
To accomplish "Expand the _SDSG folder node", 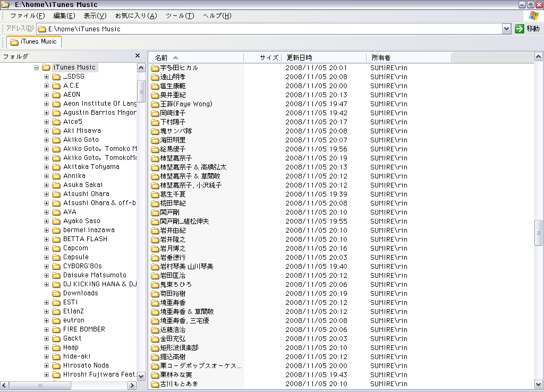I will pyautogui.click(x=47, y=76).
